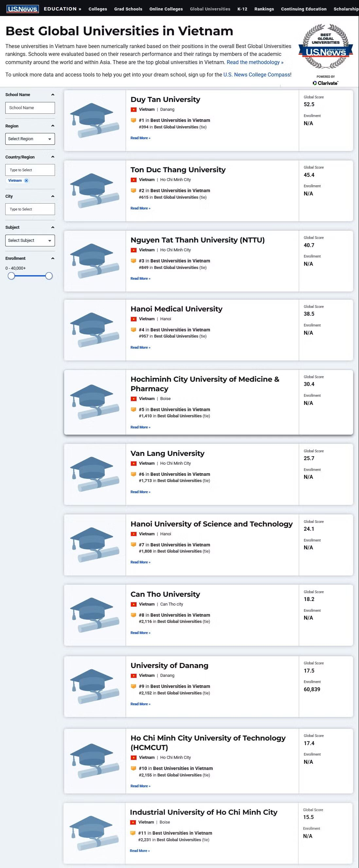Click the U.S. News logo in the header

point(23,9)
